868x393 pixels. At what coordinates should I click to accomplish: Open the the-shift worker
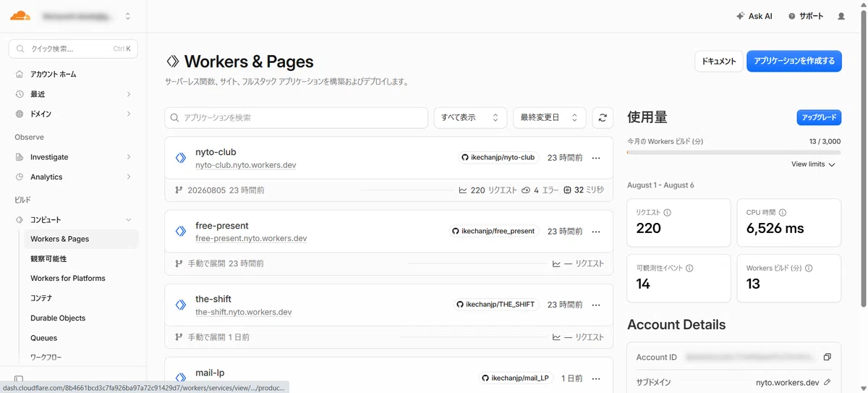pos(213,299)
